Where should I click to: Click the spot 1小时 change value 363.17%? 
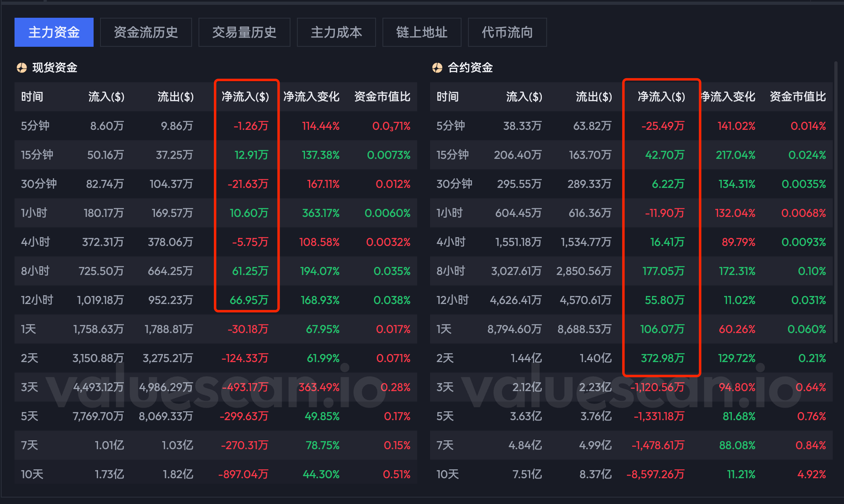321,213
